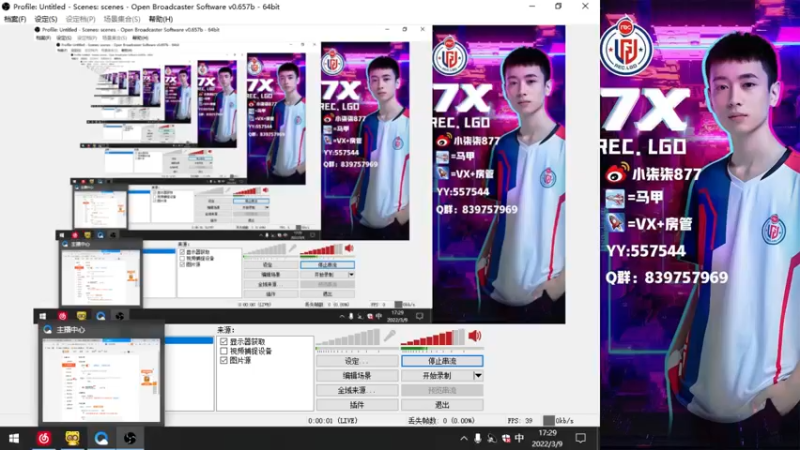The height and width of the screenshot is (450, 800).
Task: Click the OBS taskbar icon
Action: click(x=130, y=438)
